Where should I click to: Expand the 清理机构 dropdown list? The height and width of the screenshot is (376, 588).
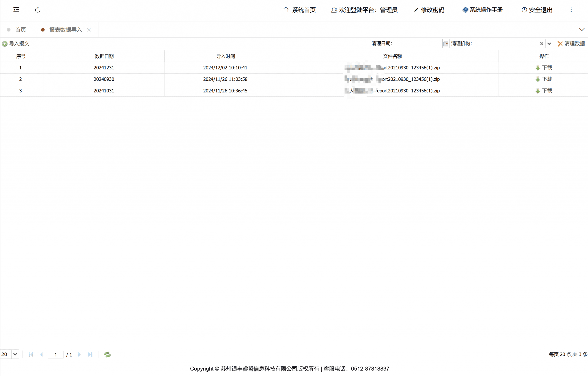549,44
